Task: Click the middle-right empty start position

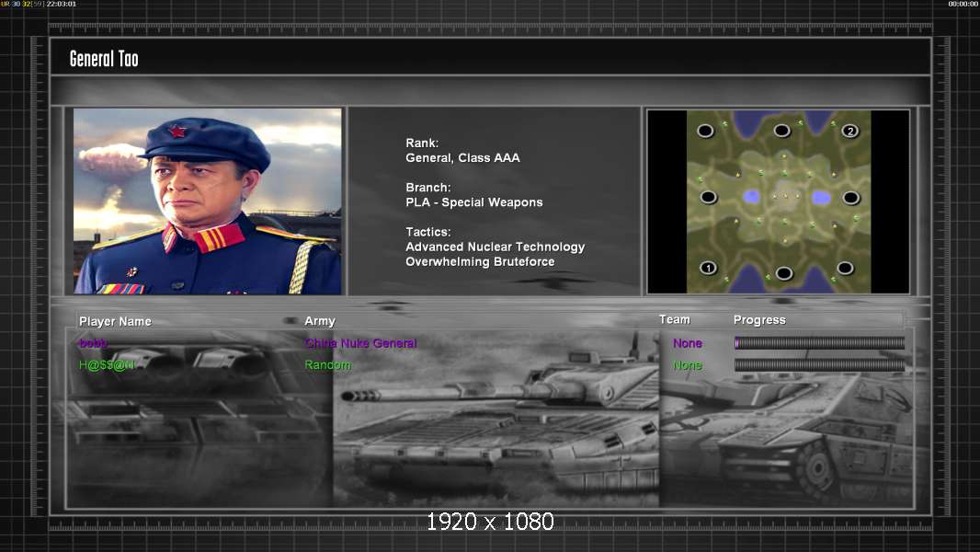Action: click(851, 198)
